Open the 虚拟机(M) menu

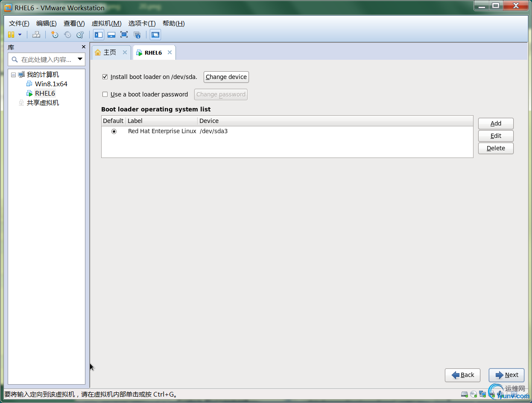(x=106, y=23)
